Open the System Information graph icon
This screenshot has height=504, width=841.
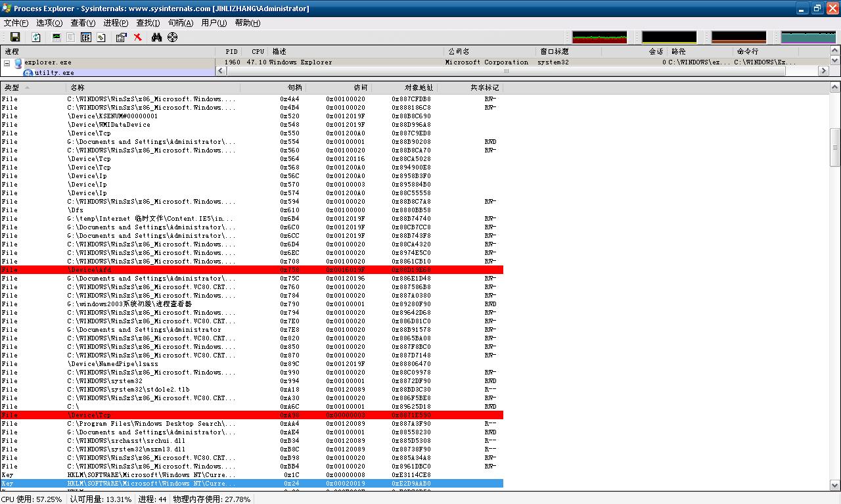click(57, 37)
